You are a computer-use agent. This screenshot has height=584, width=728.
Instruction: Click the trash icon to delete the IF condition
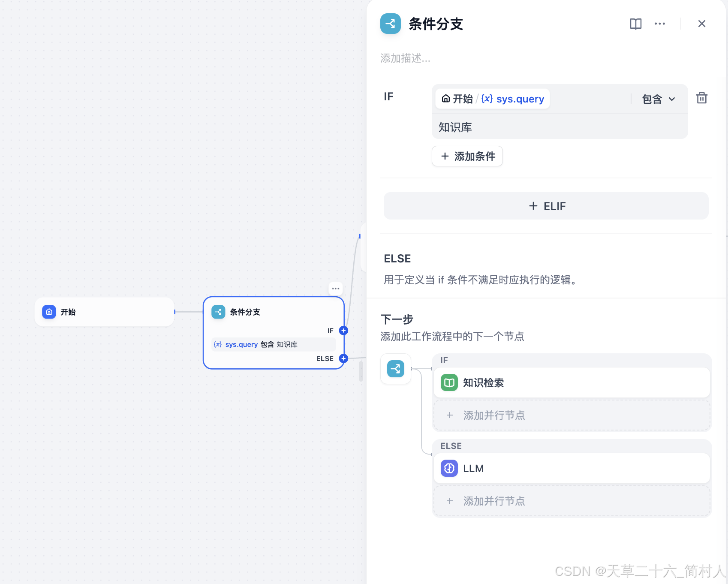tap(702, 98)
